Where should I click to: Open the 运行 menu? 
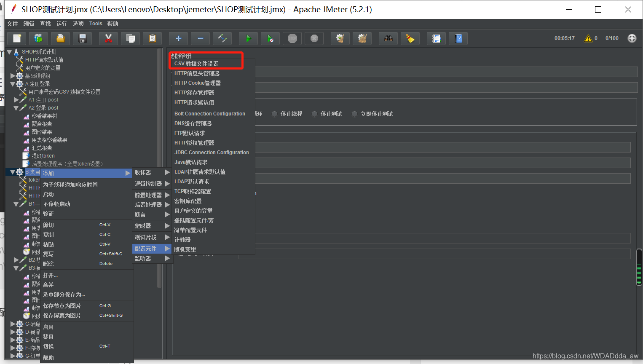click(62, 24)
